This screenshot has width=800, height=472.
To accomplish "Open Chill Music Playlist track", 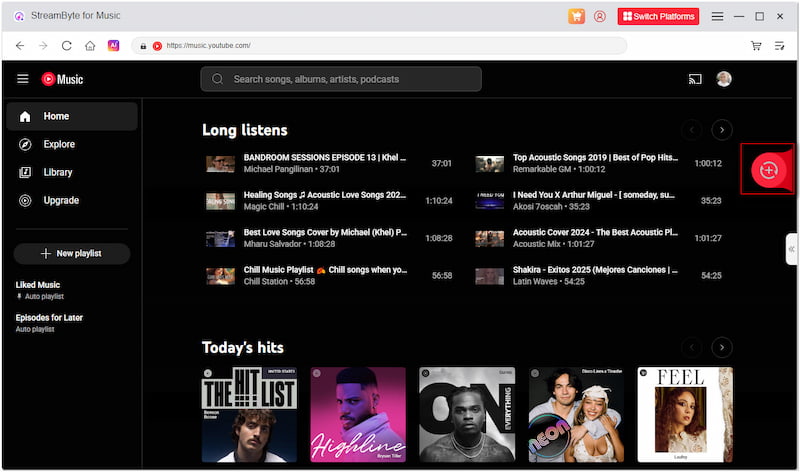I will coord(325,270).
